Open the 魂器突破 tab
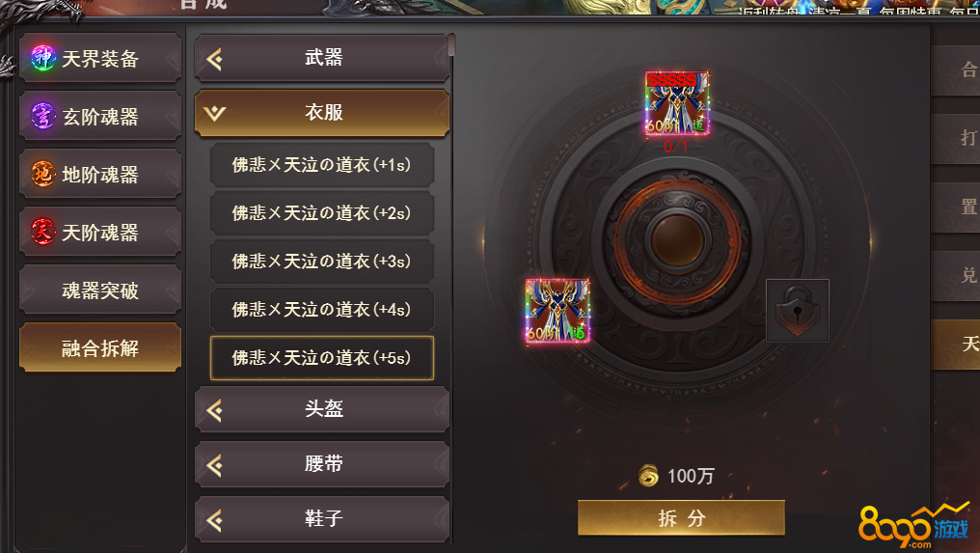Screen dimensions: 980x553 tap(100, 290)
